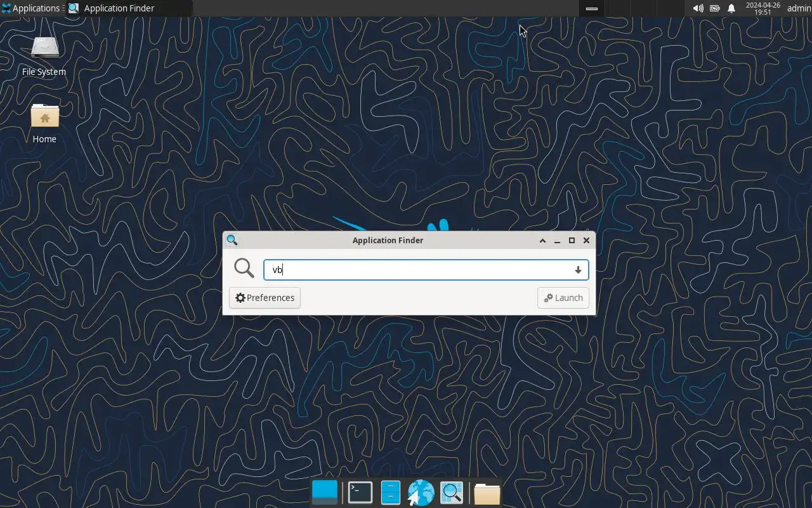Click the date and time clock
Screen dimensions: 812x508
[763, 8]
